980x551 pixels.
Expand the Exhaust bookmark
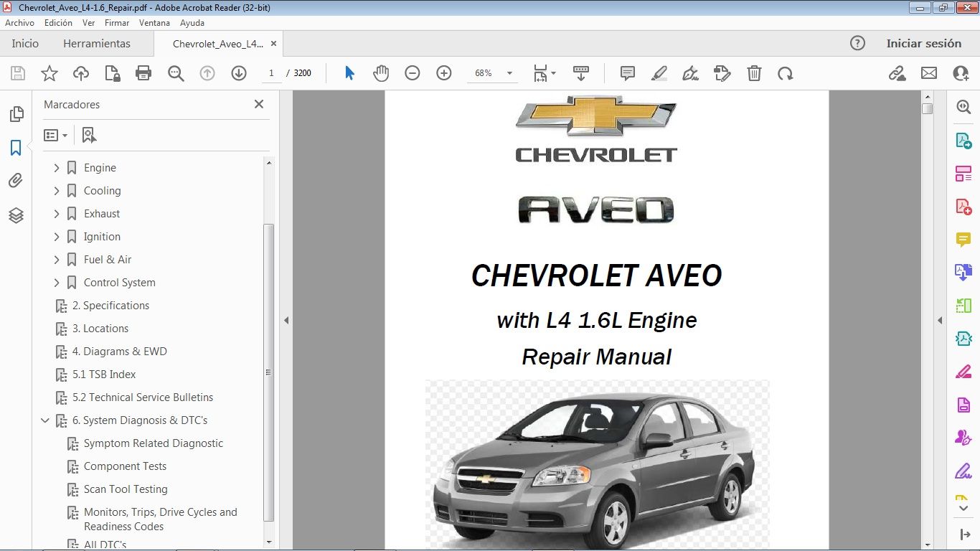pyautogui.click(x=57, y=214)
